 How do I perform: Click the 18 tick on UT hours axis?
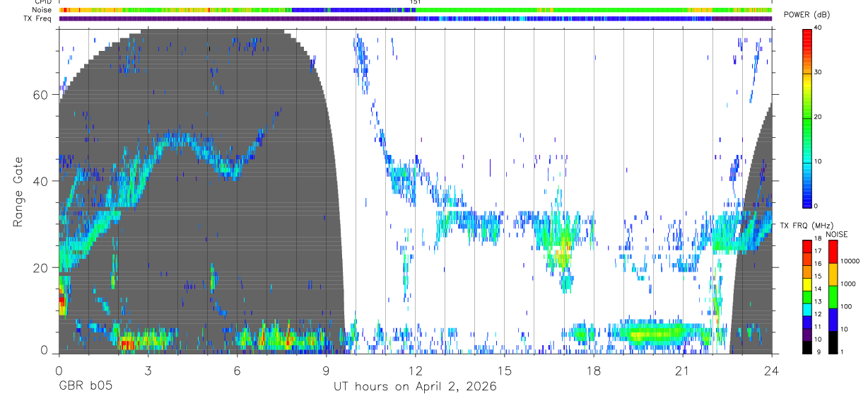coord(594,371)
